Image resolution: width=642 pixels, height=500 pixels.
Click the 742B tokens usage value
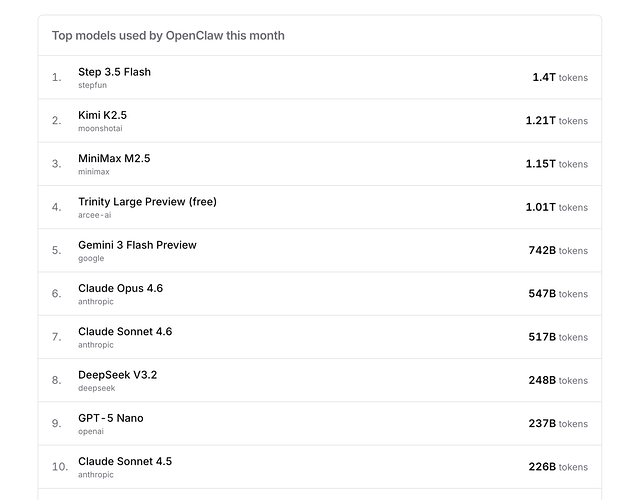point(558,250)
